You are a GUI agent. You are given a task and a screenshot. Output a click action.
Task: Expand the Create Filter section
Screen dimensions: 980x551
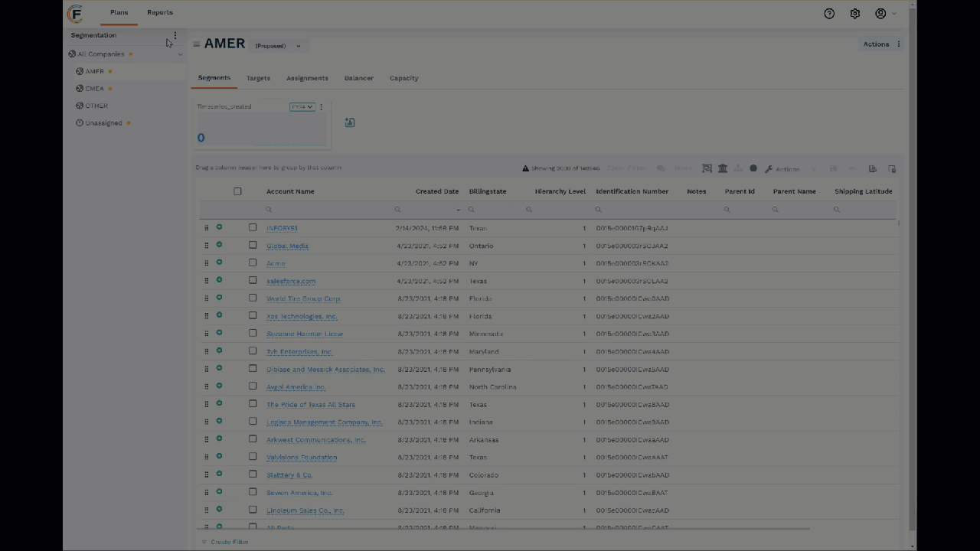point(225,542)
